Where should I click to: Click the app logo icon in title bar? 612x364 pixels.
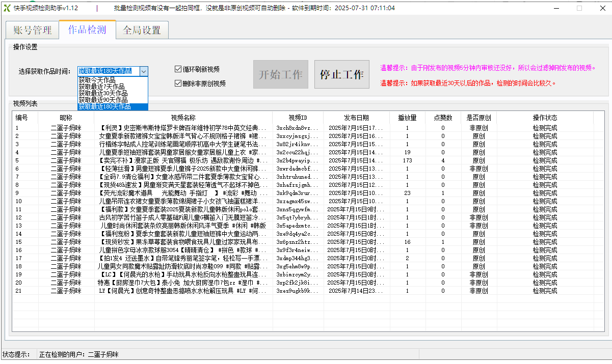coord(7,8)
